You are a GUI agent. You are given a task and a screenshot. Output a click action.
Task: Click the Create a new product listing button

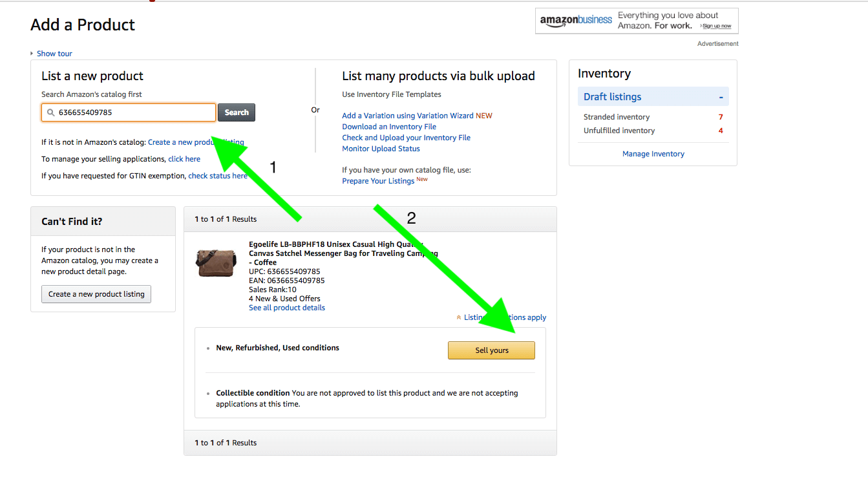(96, 294)
